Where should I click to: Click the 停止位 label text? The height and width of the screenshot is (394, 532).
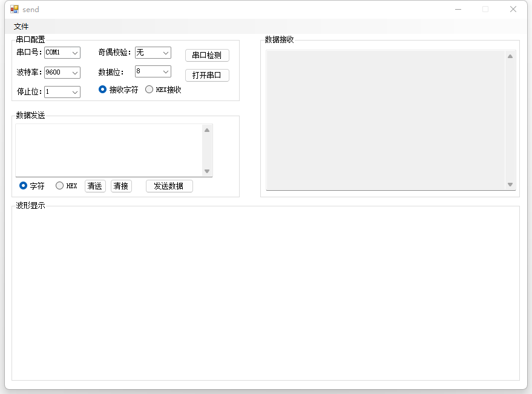click(29, 91)
